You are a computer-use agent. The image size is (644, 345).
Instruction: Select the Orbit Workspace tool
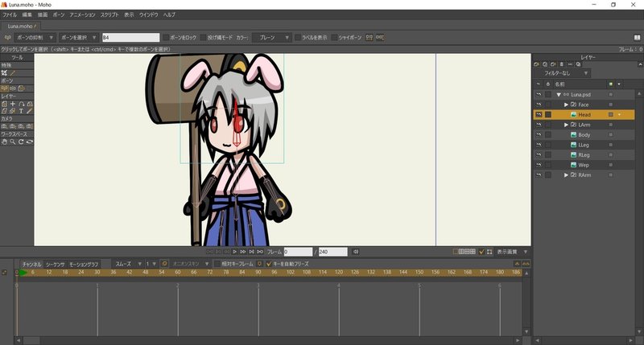(30, 142)
